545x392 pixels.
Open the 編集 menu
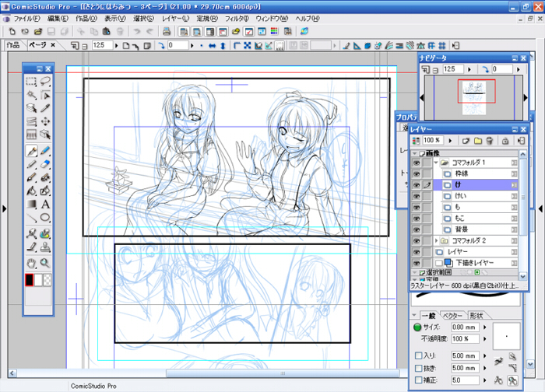(58, 19)
